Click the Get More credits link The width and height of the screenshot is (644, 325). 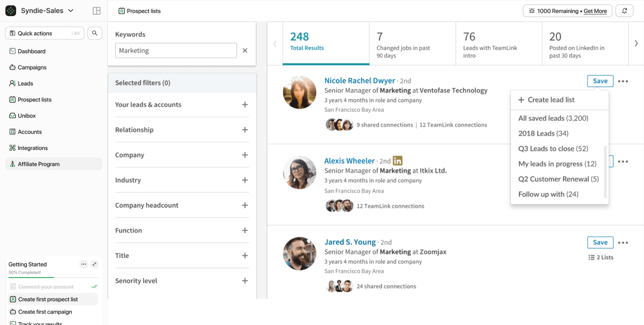[x=595, y=11]
